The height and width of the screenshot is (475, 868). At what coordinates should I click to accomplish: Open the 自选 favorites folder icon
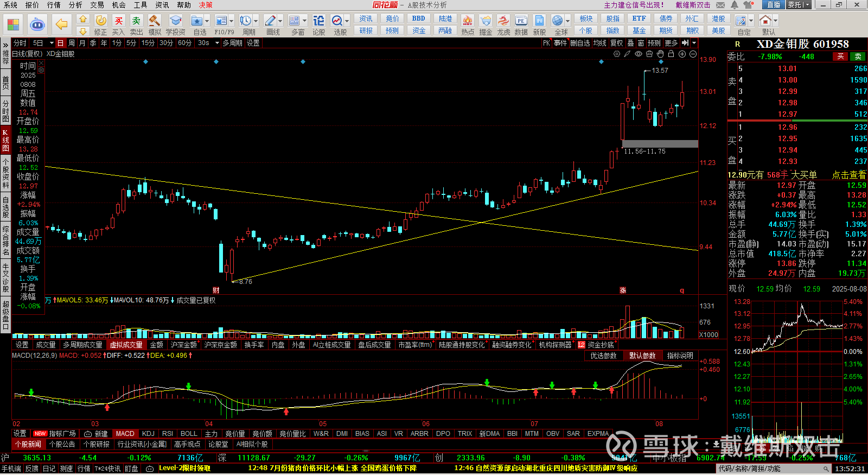196,21
